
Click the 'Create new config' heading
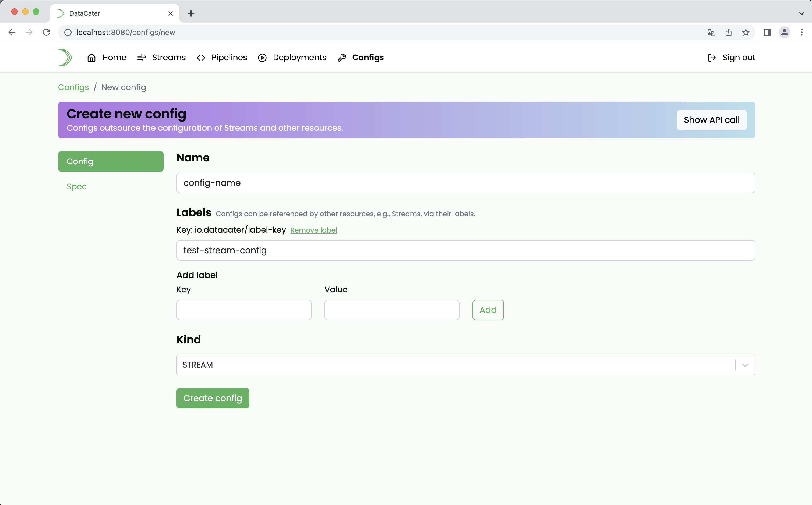point(126,114)
